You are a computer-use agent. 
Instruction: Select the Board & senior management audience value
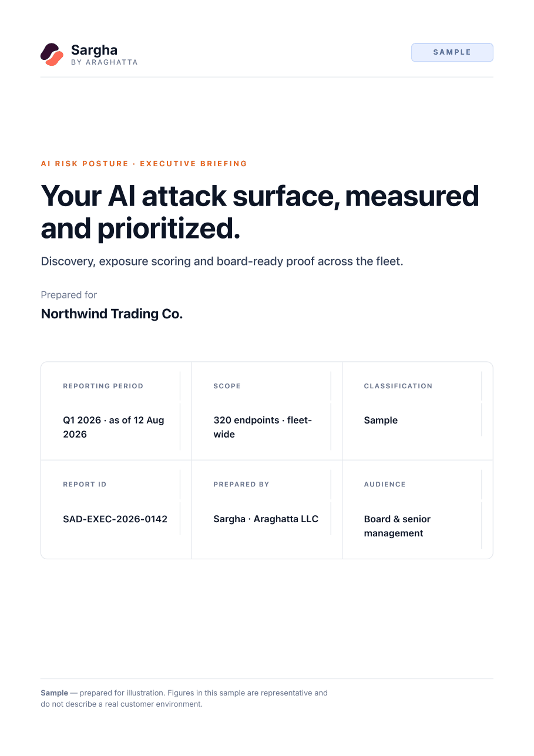coord(397,526)
